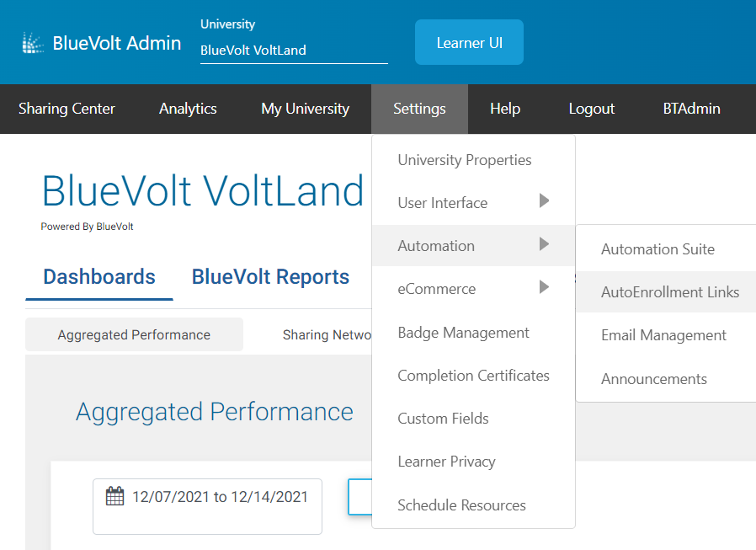756x550 pixels.
Task: Switch to the Dashboards tab
Action: 99,277
